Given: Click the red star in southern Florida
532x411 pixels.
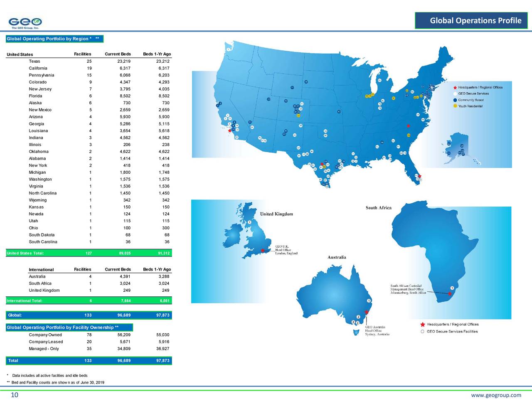Looking at the screenshot, I should click(x=420, y=176).
